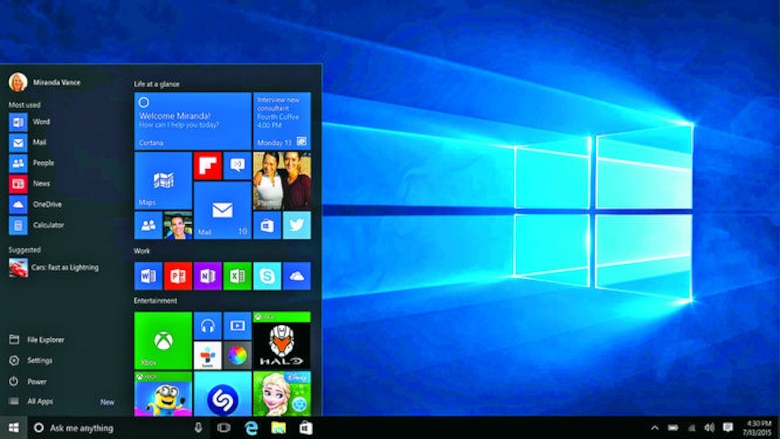The width and height of the screenshot is (780, 439).
Task: Open File Explorer from Start menu
Action: [x=37, y=340]
